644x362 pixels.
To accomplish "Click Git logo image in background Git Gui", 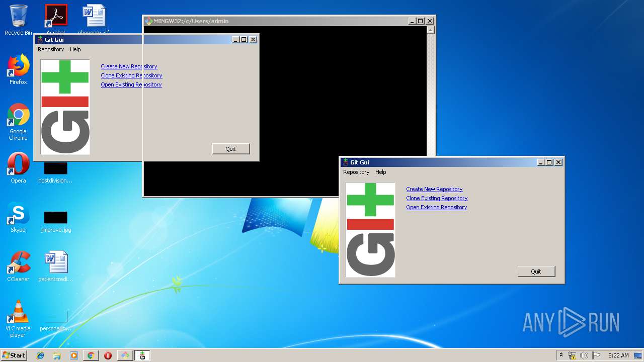I will 65,107.
